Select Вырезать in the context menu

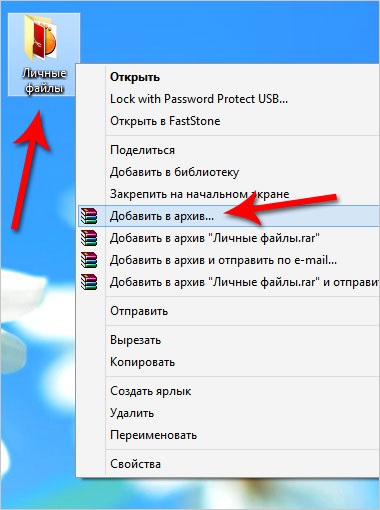point(136,340)
